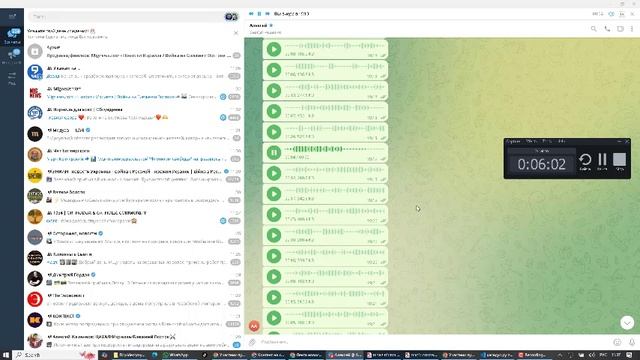
Task: Adjust volume icon in top player bar
Action: [611, 14]
